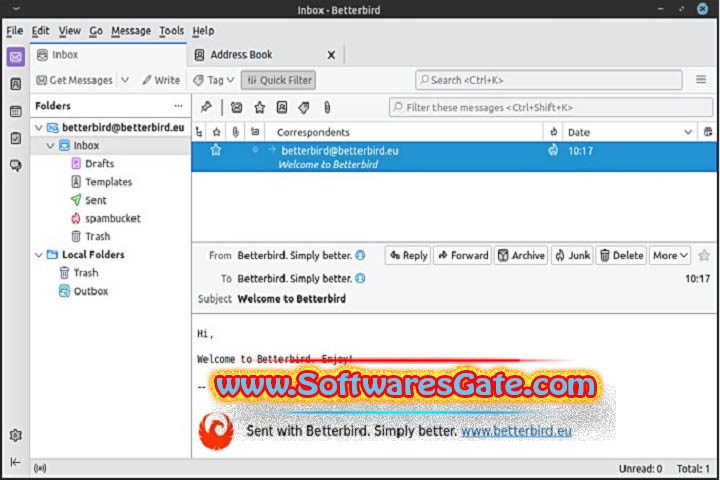The height and width of the screenshot is (480, 720).
Task: Mark the message as Junk
Action: pos(572,255)
